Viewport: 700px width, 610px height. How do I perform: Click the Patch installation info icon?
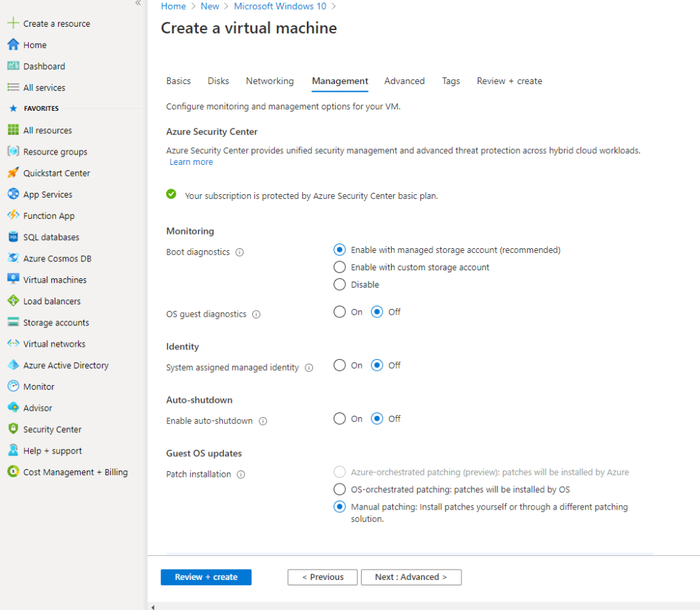pos(241,474)
